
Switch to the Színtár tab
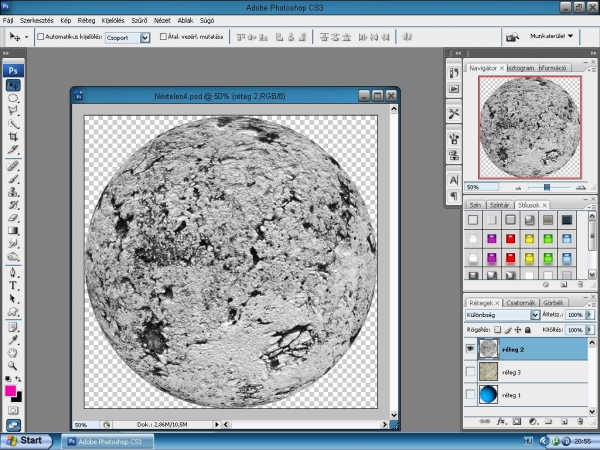click(499, 205)
